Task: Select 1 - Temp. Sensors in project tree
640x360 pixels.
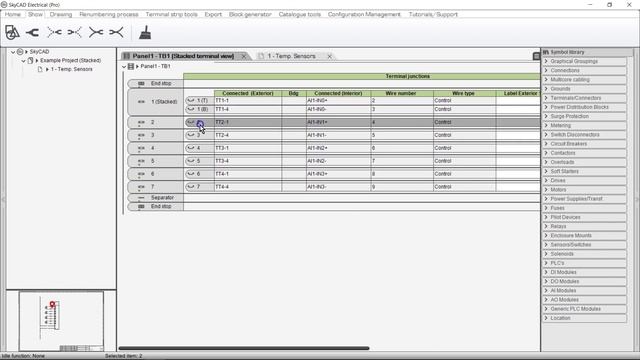Action: pyautogui.click(x=72, y=69)
